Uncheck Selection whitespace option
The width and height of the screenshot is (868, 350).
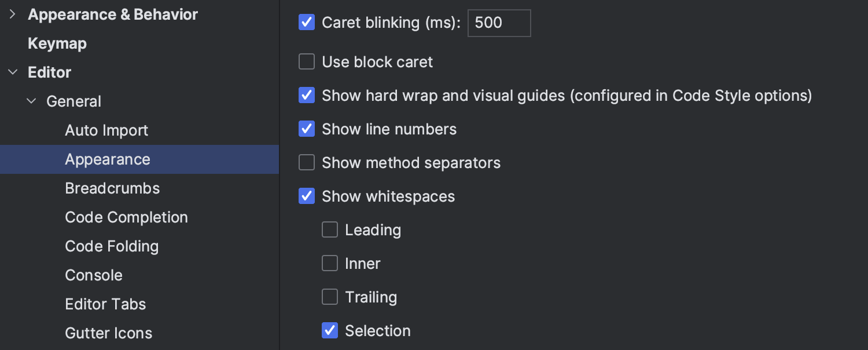point(330,330)
